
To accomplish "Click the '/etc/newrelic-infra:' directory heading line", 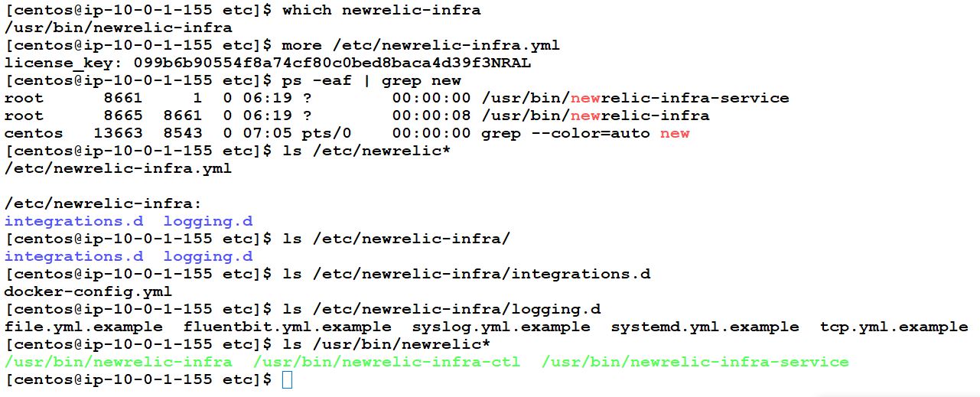I will click(x=103, y=203).
